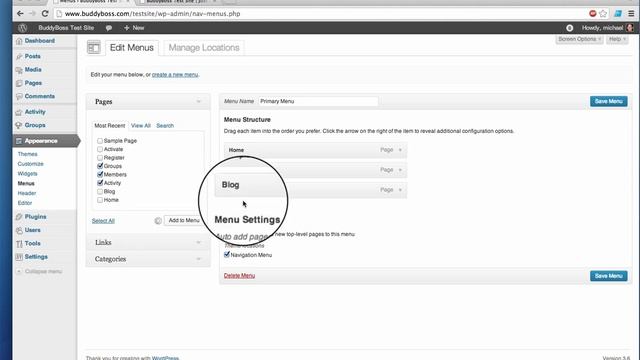Click the Collapse menu arrow icon

[19, 271]
